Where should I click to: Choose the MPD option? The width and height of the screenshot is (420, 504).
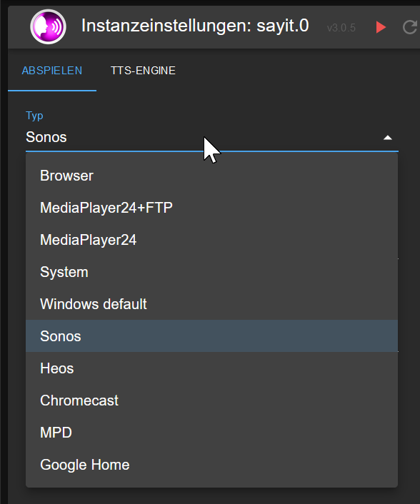[211, 433]
